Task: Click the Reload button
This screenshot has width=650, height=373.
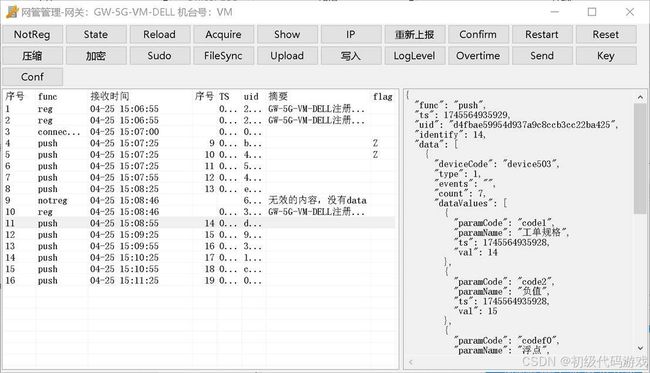Action: coord(160,34)
